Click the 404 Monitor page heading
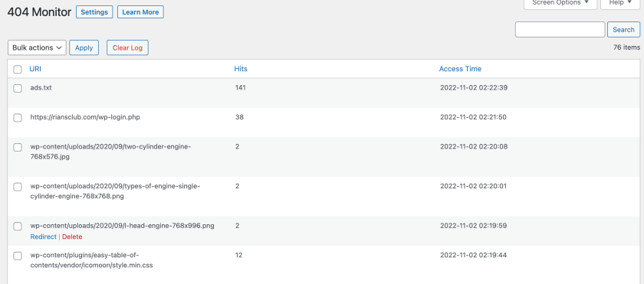644x284 pixels. [x=39, y=12]
